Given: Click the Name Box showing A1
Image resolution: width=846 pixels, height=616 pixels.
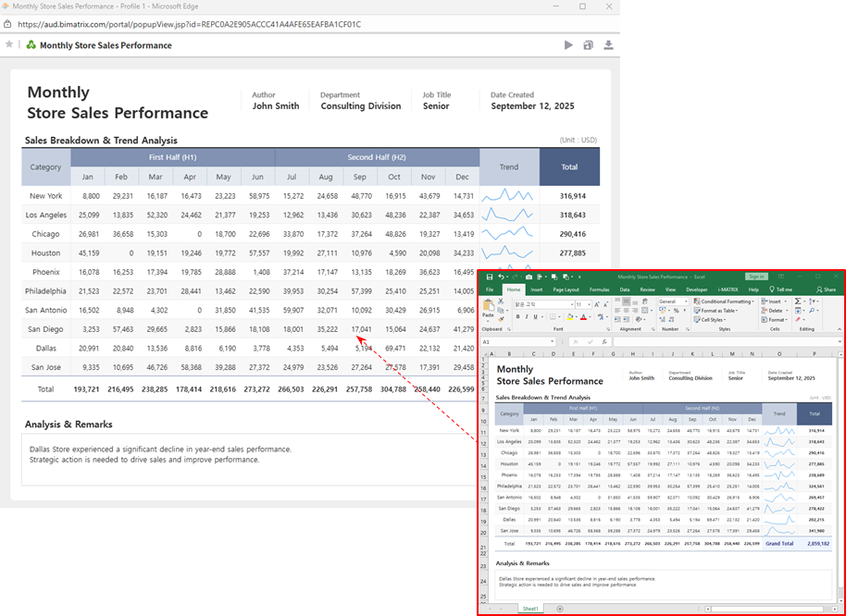Looking at the screenshot, I should (500, 341).
